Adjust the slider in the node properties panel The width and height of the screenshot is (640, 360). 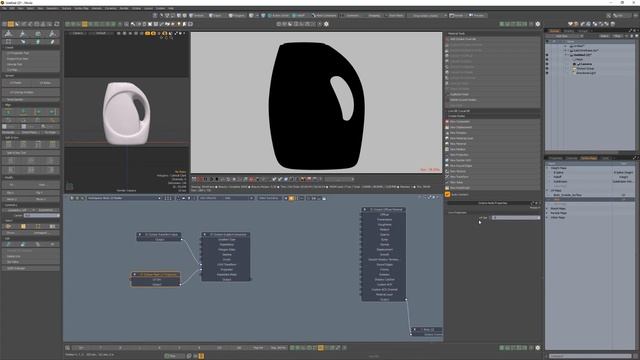[516, 218]
